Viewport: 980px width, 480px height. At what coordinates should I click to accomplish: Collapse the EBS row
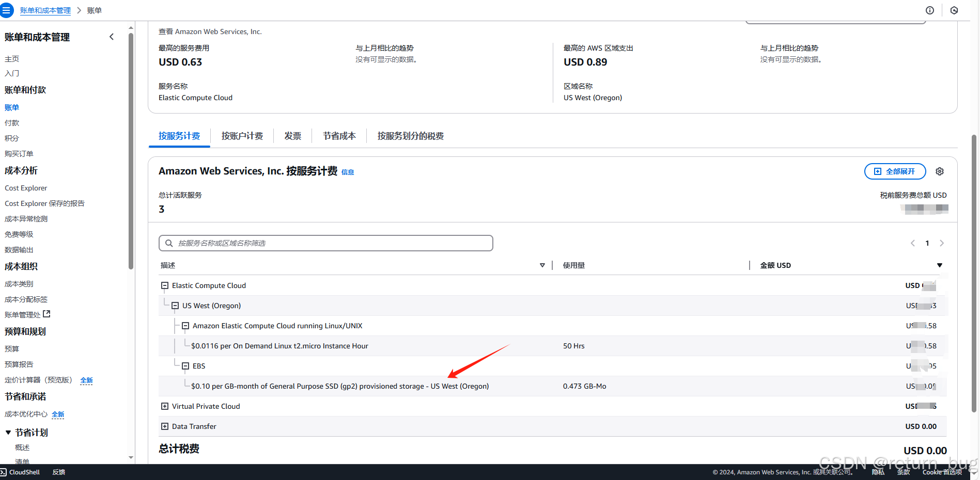click(185, 366)
